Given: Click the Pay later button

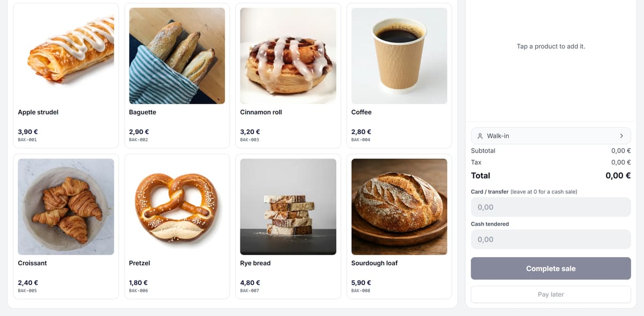Looking at the screenshot, I should tap(551, 295).
